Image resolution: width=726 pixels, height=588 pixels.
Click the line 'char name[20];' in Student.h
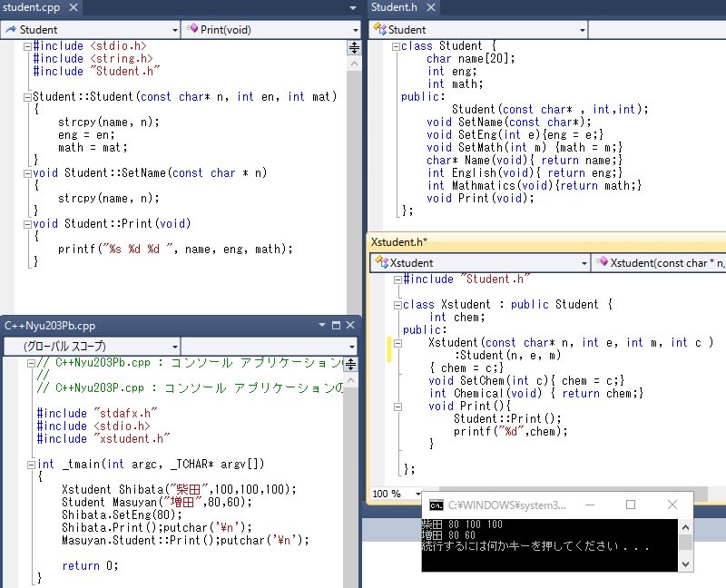pos(470,59)
